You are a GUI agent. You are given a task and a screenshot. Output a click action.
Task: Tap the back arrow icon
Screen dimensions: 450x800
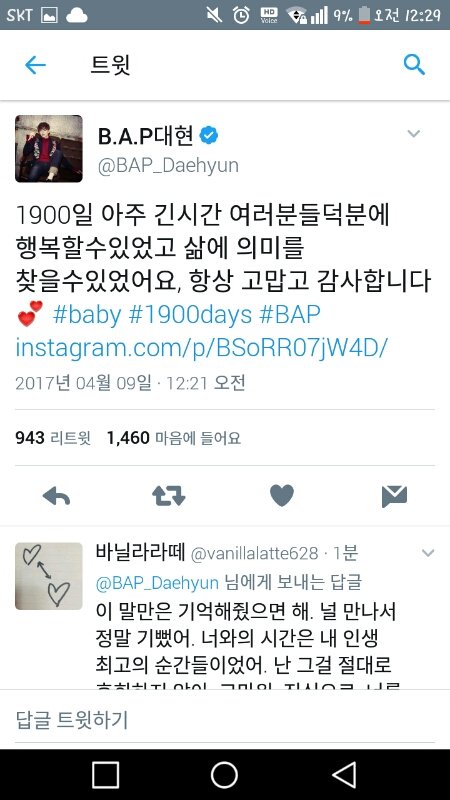(x=35, y=65)
